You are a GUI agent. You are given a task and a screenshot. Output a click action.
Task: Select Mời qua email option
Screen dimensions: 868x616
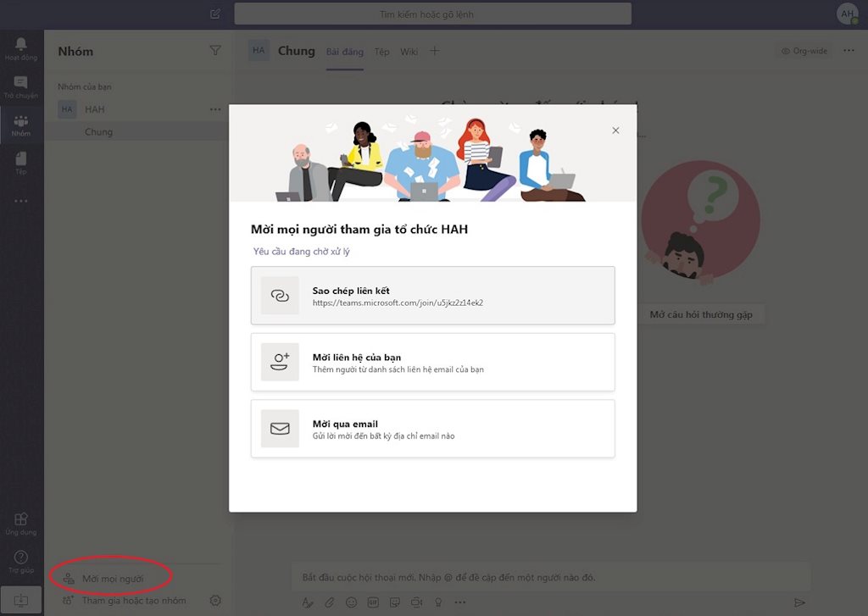tap(432, 429)
